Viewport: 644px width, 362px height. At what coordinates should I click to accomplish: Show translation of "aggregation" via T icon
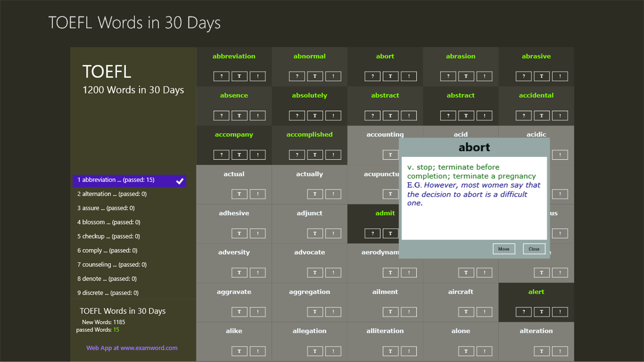(315, 311)
